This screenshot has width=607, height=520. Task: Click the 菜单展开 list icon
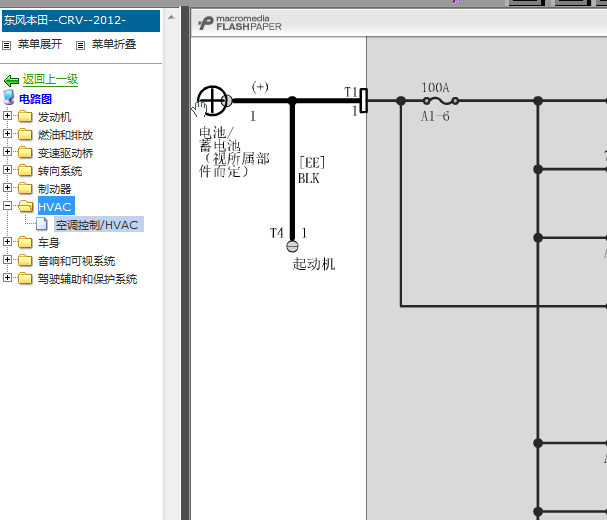(7, 46)
